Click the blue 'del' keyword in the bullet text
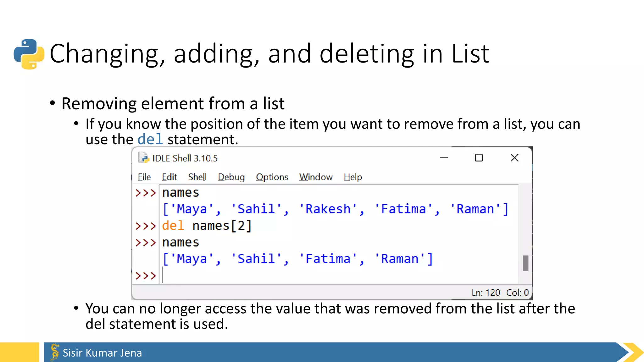The width and height of the screenshot is (644, 362). 150,139
